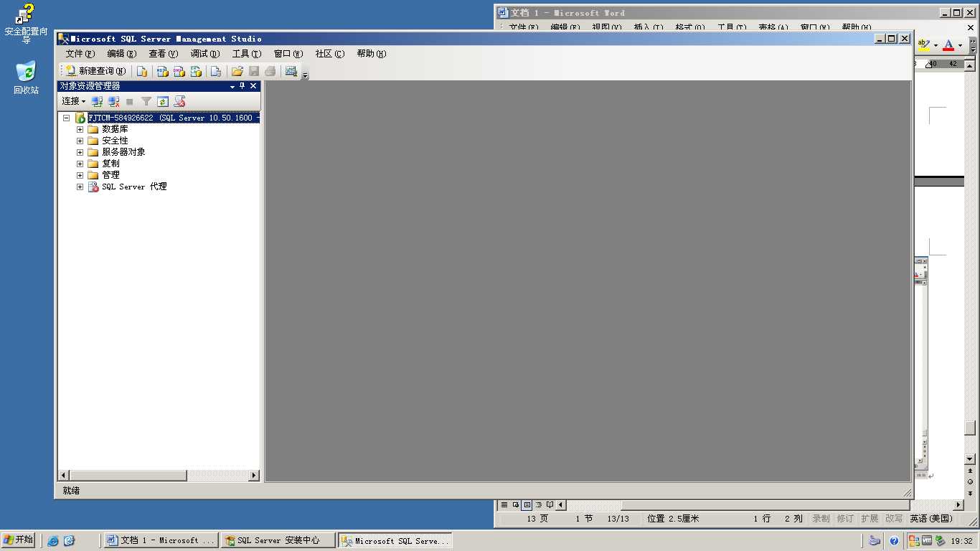This screenshot has height=551, width=980.
Task: Click the Activity Monitor toolbar icon
Action: 291,71
